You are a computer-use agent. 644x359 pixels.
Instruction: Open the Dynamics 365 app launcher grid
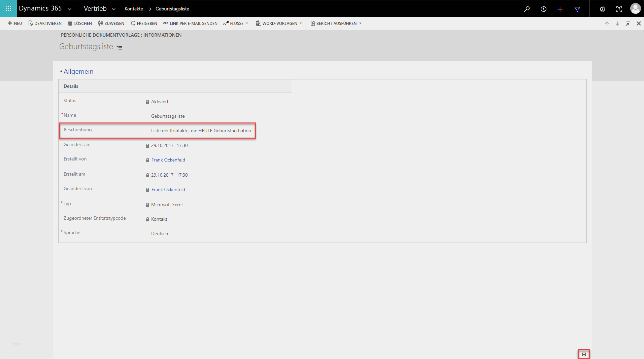[x=8, y=9]
